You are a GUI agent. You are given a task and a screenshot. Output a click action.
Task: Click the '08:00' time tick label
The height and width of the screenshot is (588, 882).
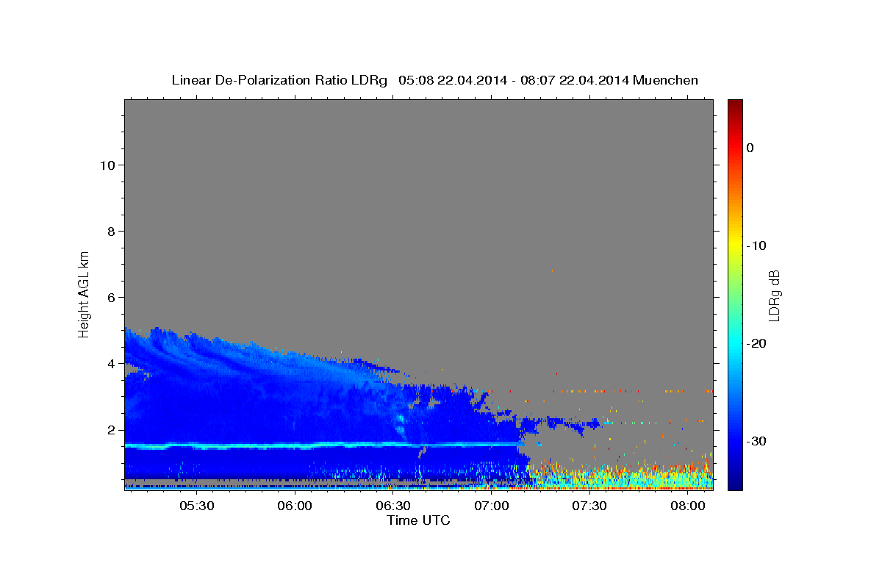(x=687, y=506)
